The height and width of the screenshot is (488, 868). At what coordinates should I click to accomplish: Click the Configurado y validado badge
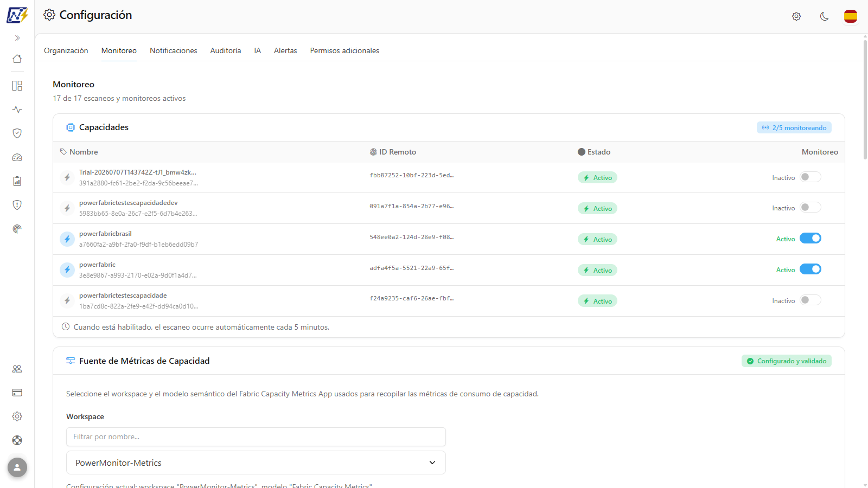(x=787, y=361)
